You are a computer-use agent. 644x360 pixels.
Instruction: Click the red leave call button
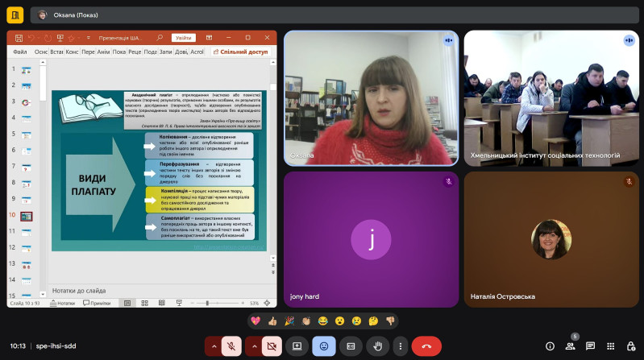tap(426, 346)
